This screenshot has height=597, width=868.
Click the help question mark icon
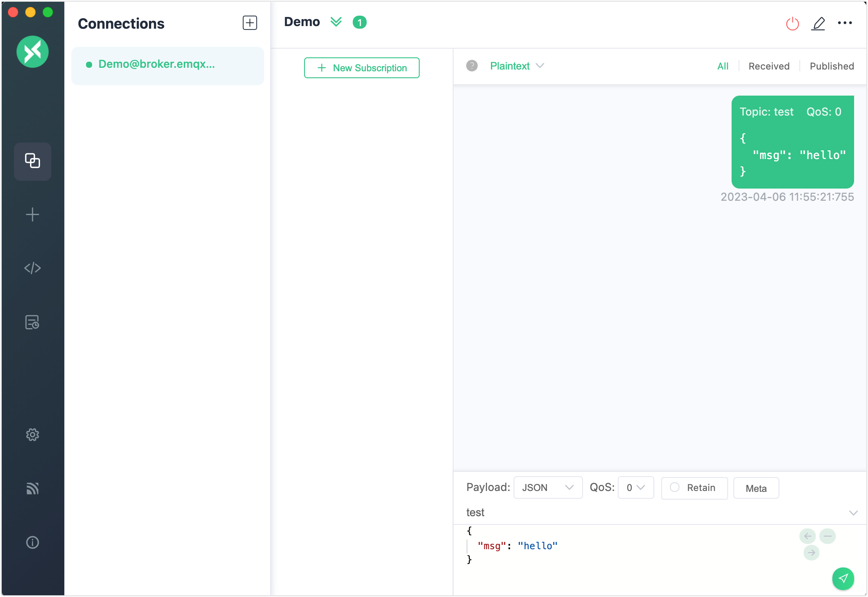pos(472,66)
